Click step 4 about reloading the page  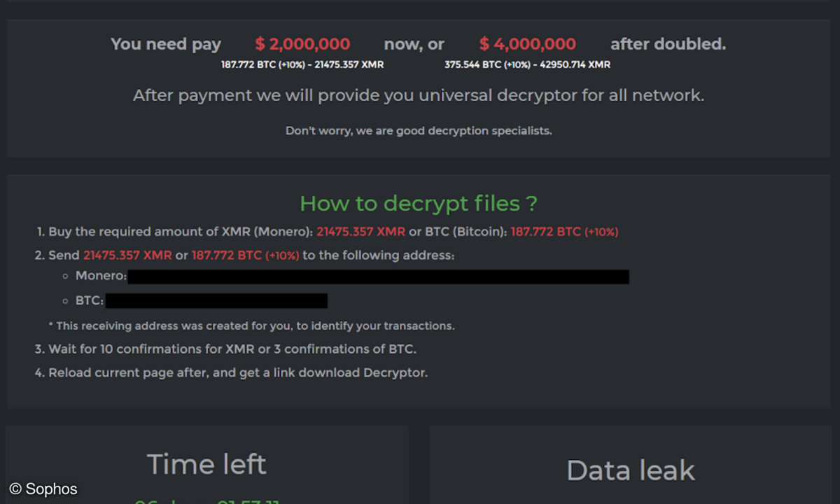pos(237,372)
